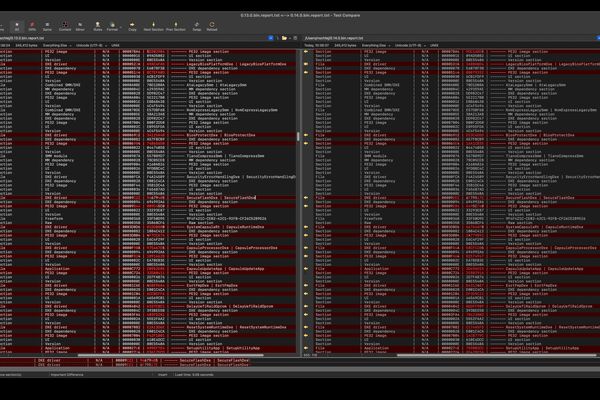Select right LegacyBiosPlatformDxe line

[x=457, y=64]
